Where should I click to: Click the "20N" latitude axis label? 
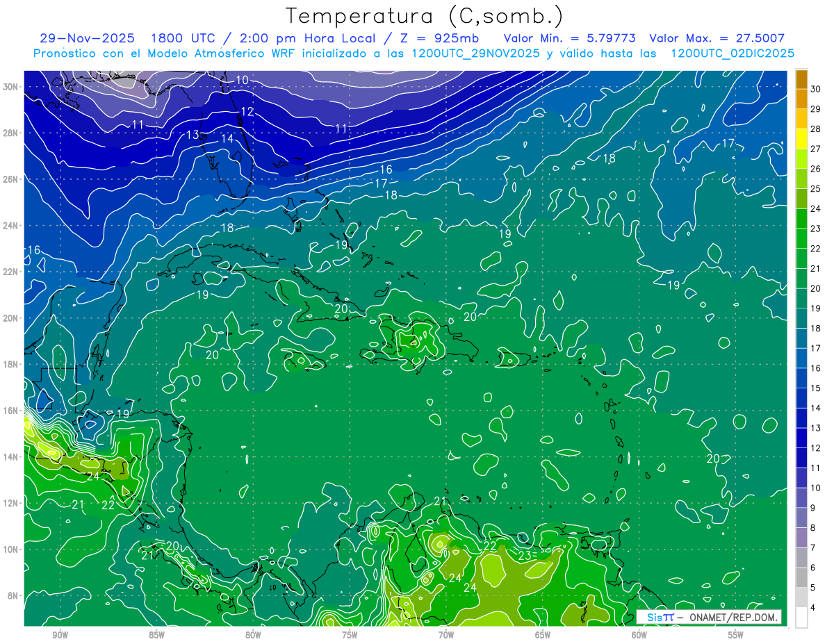[x=12, y=318]
